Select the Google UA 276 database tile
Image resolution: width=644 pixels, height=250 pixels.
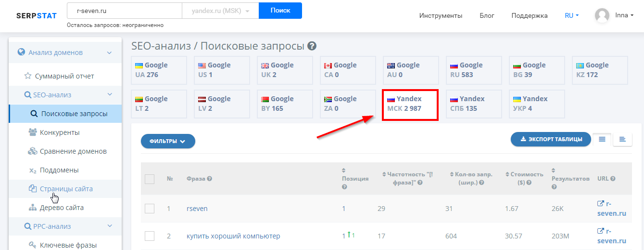point(159,70)
